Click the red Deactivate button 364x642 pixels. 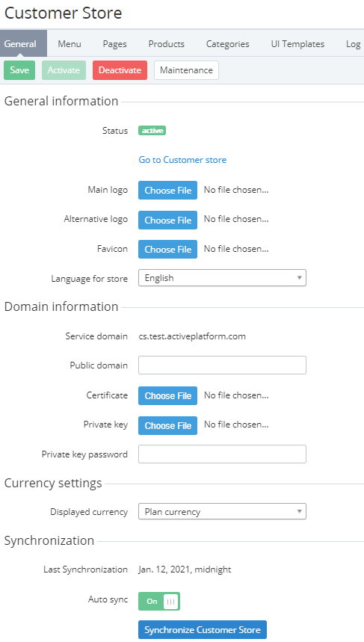[x=120, y=70]
